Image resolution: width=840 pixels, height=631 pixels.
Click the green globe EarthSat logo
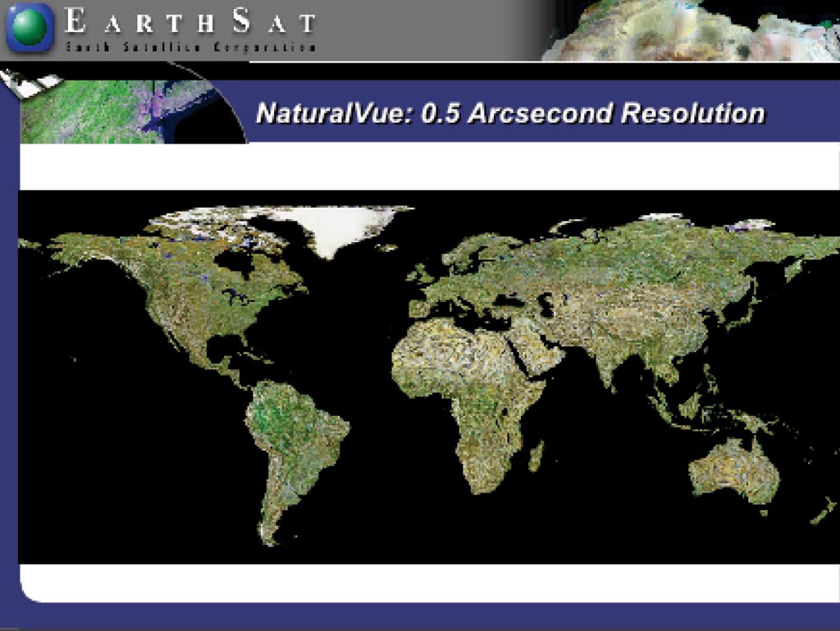point(30,27)
